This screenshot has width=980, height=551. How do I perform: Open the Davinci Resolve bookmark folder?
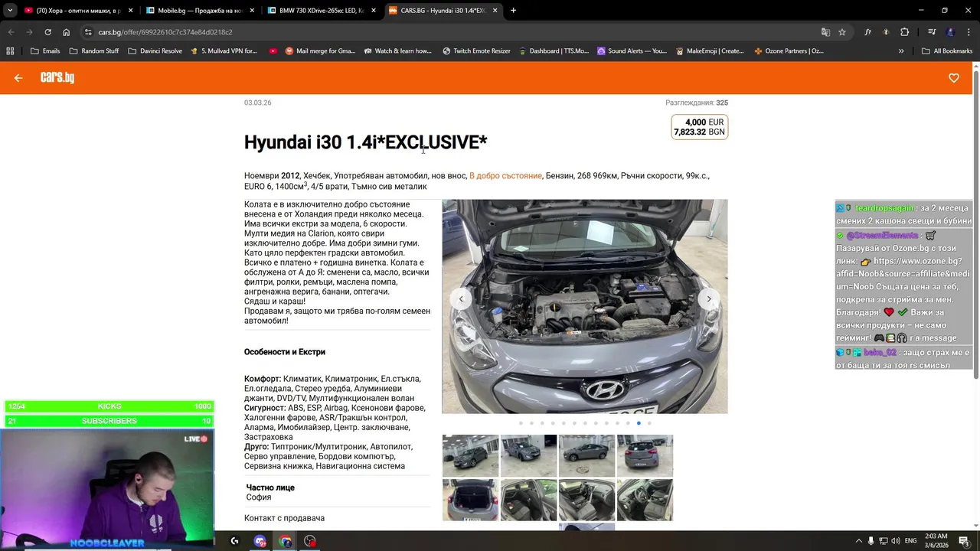click(155, 51)
